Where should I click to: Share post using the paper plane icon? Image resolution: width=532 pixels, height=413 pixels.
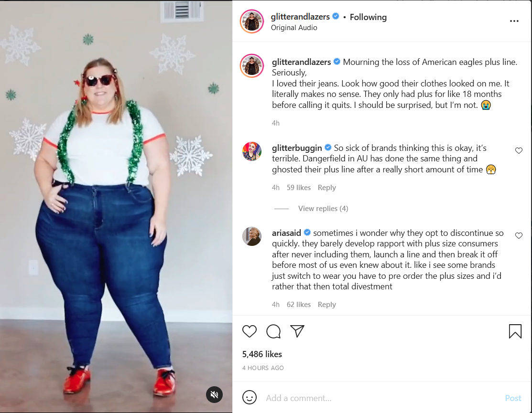pyautogui.click(x=297, y=331)
